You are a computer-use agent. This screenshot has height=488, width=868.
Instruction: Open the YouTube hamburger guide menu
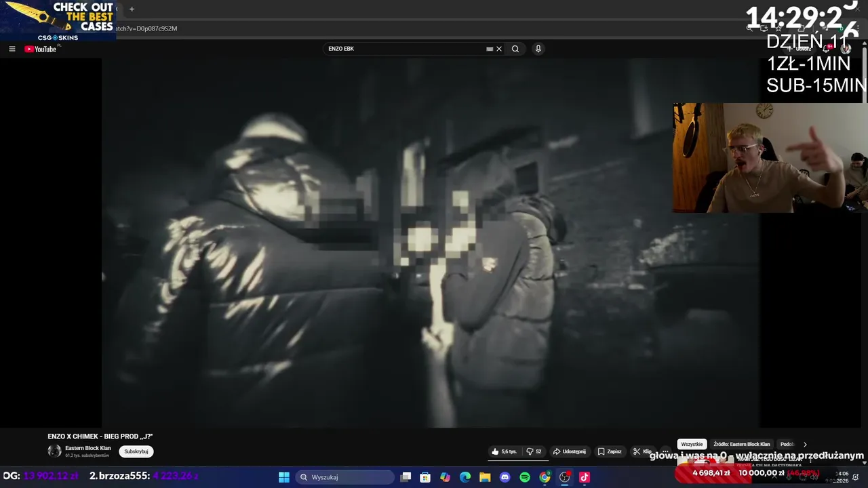pos(12,49)
